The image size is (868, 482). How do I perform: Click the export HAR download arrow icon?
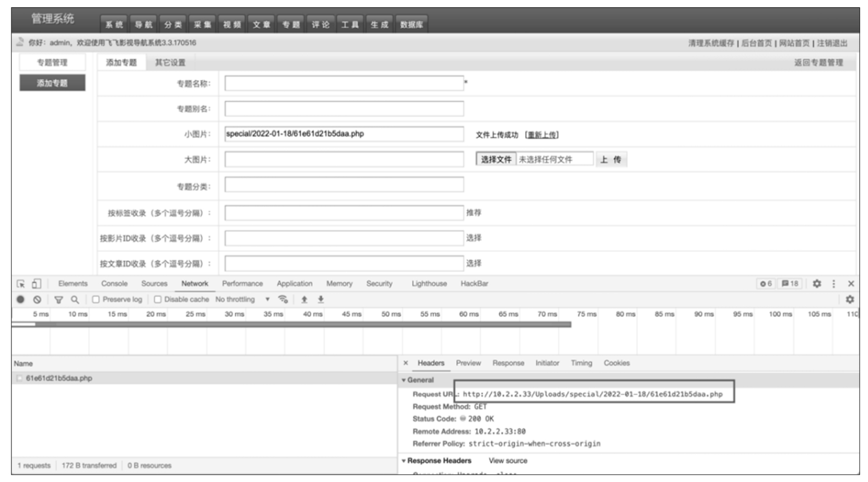point(321,299)
